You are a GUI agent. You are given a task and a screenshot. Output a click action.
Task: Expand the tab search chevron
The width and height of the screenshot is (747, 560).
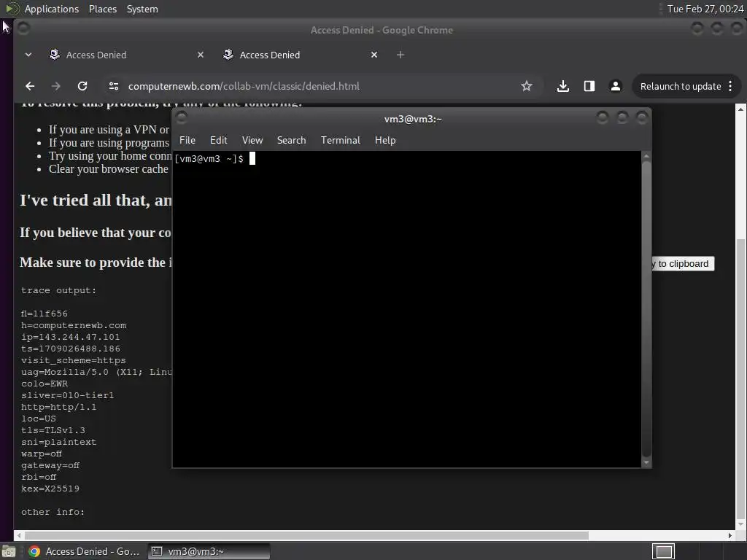tap(28, 55)
